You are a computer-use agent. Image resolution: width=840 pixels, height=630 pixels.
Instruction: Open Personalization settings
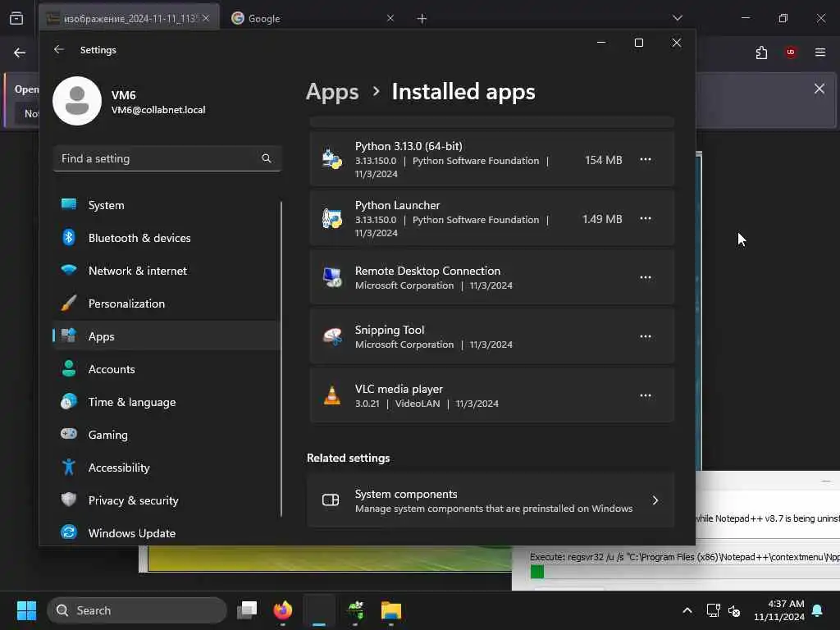[x=167, y=304]
